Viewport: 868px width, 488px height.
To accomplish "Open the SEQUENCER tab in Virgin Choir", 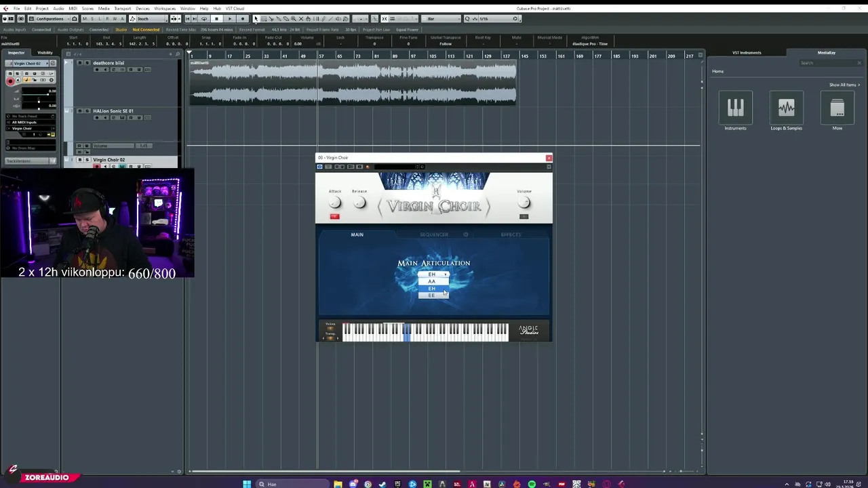I will 434,235.
